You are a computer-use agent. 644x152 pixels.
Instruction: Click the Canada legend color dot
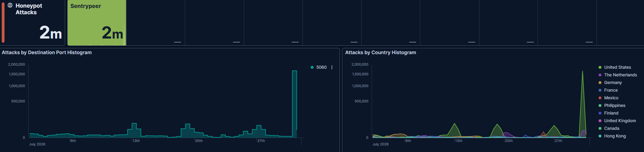[600, 128]
